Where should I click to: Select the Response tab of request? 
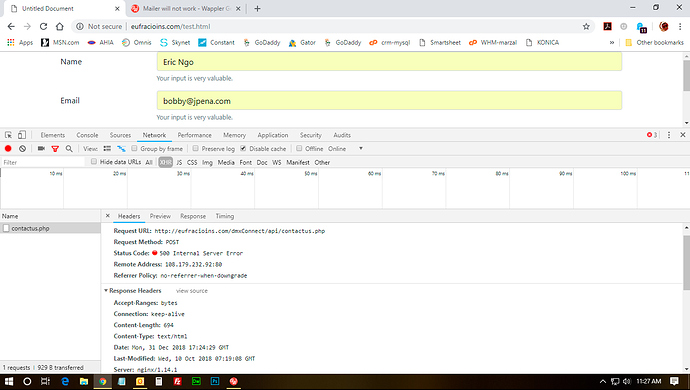click(193, 216)
